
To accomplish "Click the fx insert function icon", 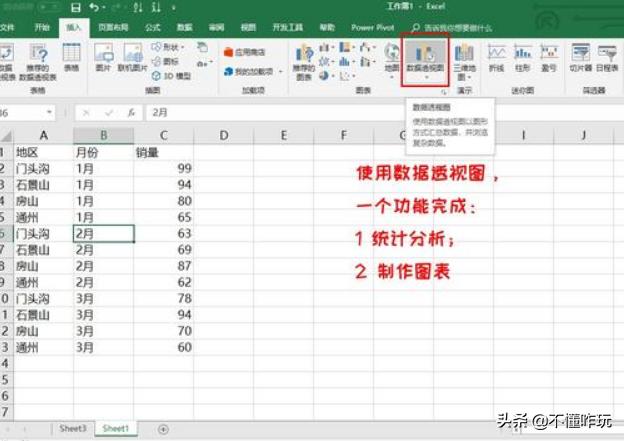I will [132, 113].
